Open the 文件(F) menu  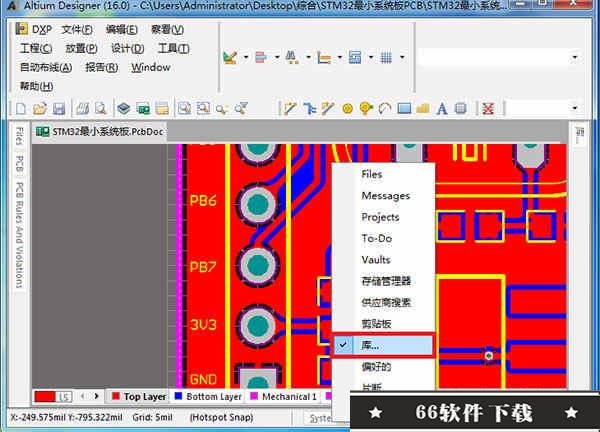tap(77, 29)
